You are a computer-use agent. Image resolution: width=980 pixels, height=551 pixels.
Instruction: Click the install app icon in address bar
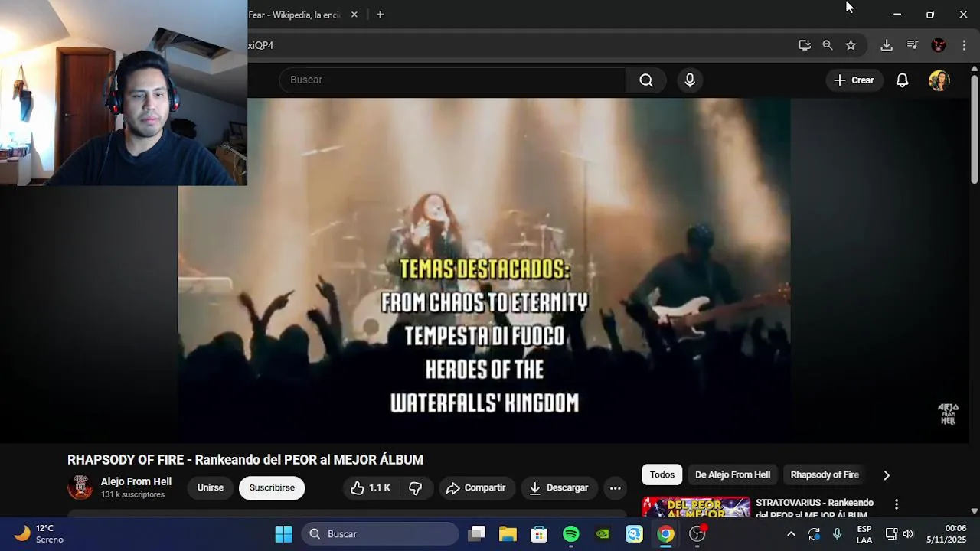tap(804, 45)
